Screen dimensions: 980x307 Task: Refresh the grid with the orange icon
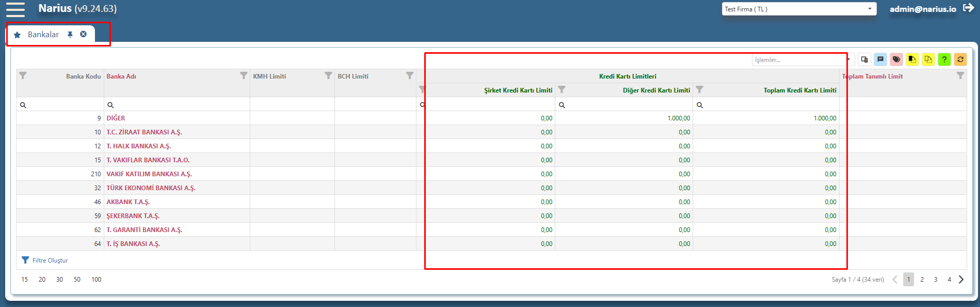point(960,59)
